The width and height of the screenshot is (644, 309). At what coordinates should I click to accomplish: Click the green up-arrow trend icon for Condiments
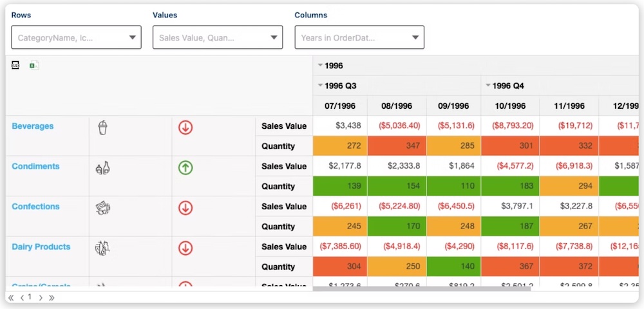click(185, 168)
